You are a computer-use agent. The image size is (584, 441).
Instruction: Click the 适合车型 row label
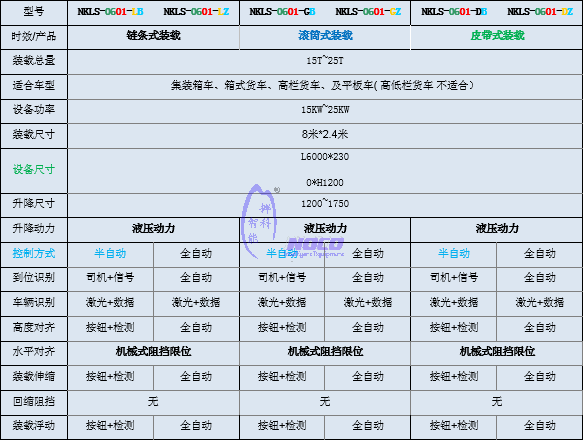click(x=34, y=86)
